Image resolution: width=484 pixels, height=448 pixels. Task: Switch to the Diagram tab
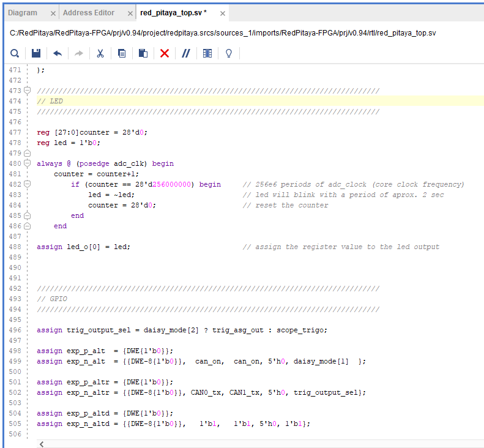pyautogui.click(x=23, y=13)
